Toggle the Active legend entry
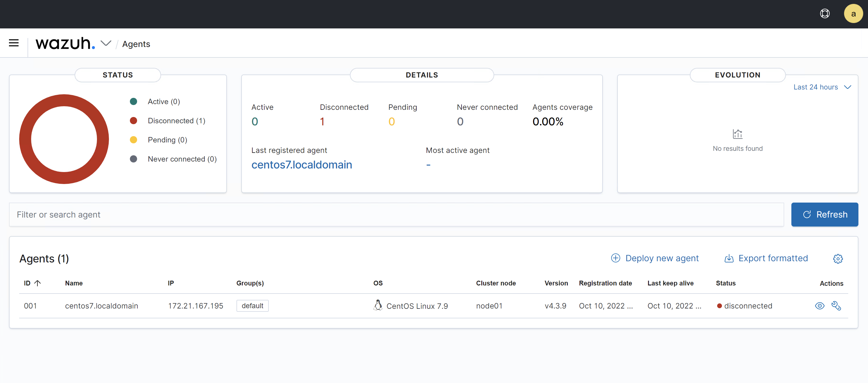This screenshot has height=383, width=868. (x=164, y=101)
